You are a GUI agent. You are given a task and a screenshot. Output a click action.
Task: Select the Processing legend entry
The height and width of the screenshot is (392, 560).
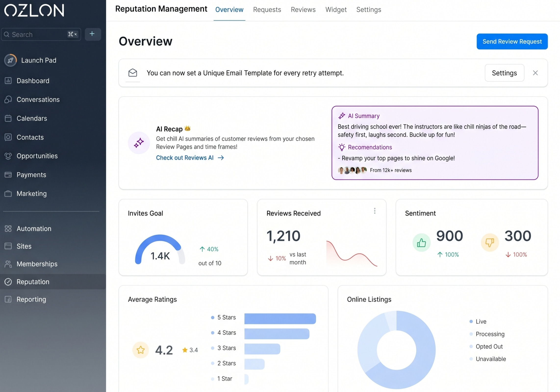[487, 334]
